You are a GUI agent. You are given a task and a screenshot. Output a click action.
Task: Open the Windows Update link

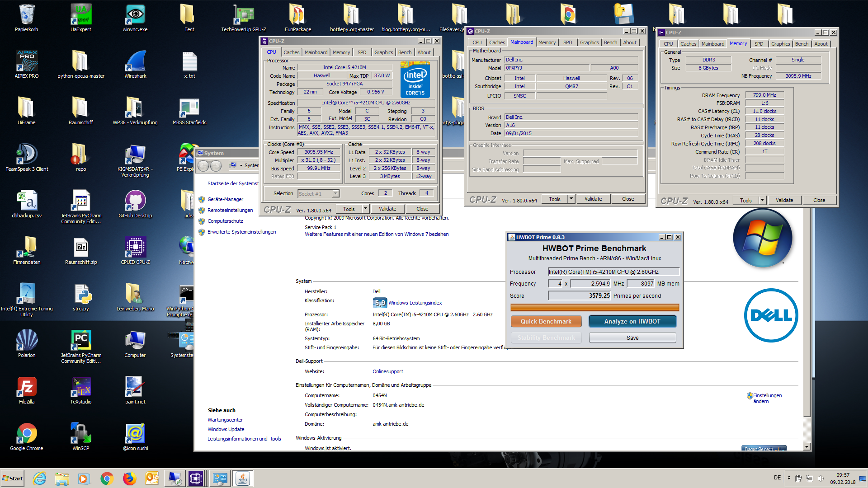[x=226, y=429]
